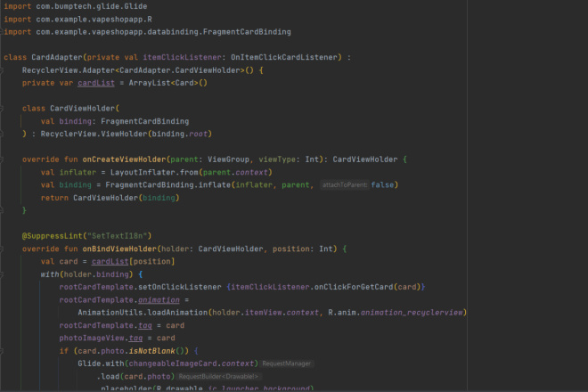The width and height of the screenshot is (588, 392).
Task: Click isNotBlank call in if condition
Action: click(x=151, y=351)
